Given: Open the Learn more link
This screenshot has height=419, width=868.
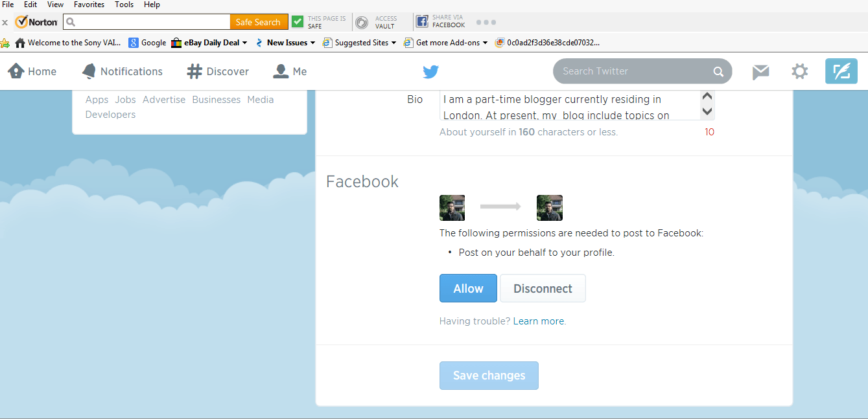Looking at the screenshot, I should 539,321.
